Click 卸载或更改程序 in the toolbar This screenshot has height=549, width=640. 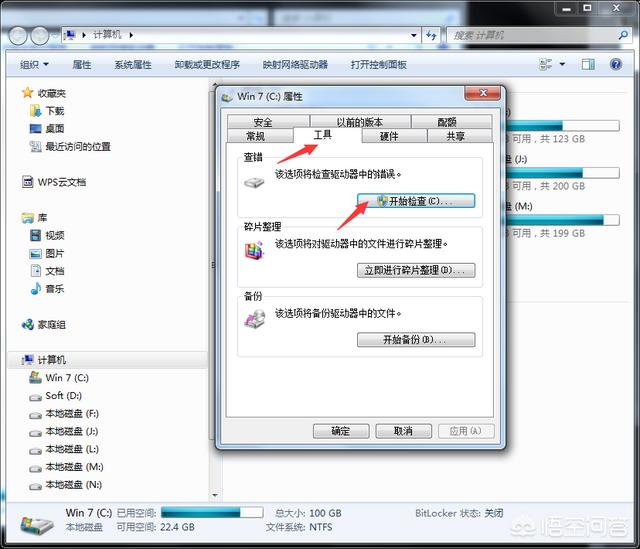click(207, 64)
